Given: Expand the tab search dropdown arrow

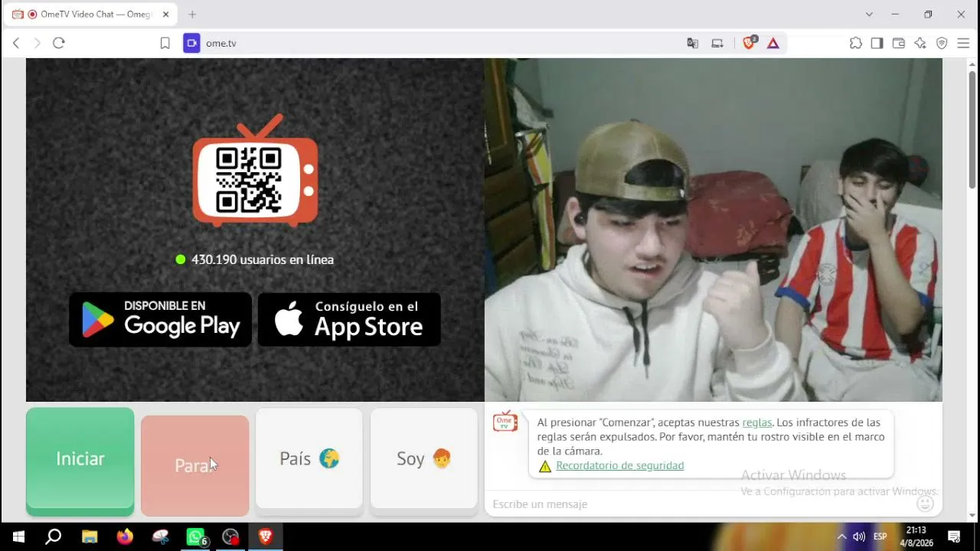Looking at the screenshot, I should [869, 15].
